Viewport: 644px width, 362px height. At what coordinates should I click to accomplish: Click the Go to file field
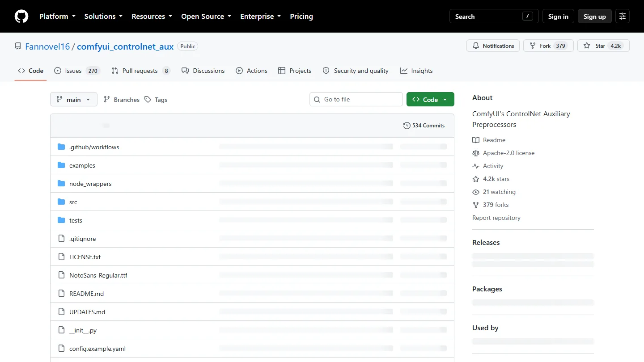coord(356,99)
